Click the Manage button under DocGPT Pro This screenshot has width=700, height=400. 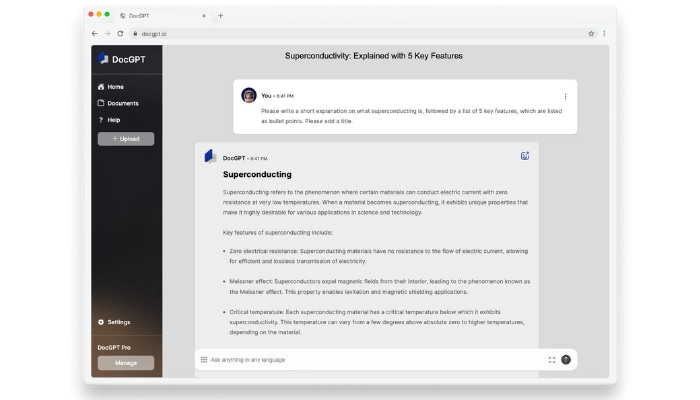click(x=126, y=363)
